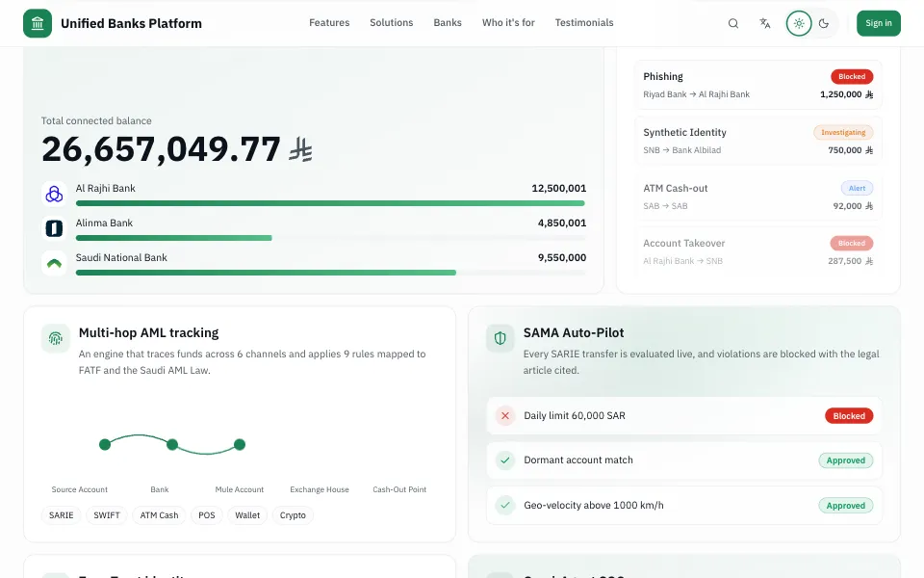Click the Approved badge on Geo-velocity row
The height and width of the screenshot is (578, 924).
click(846, 506)
